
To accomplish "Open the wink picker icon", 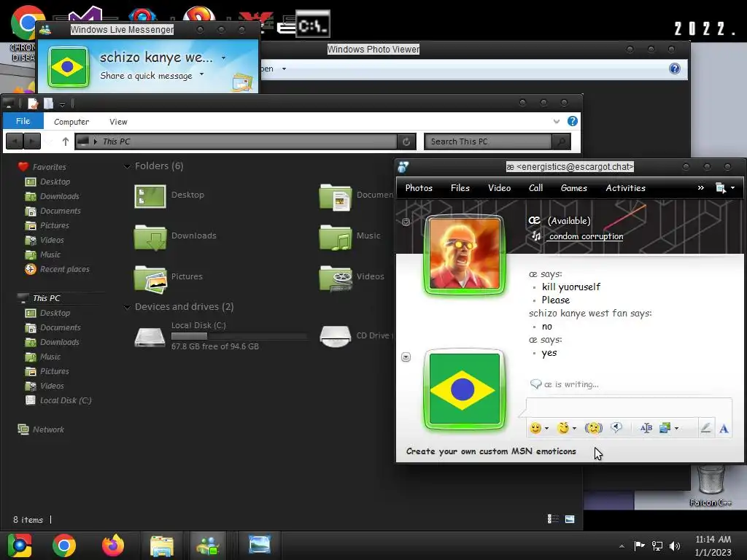I will point(563,428).
